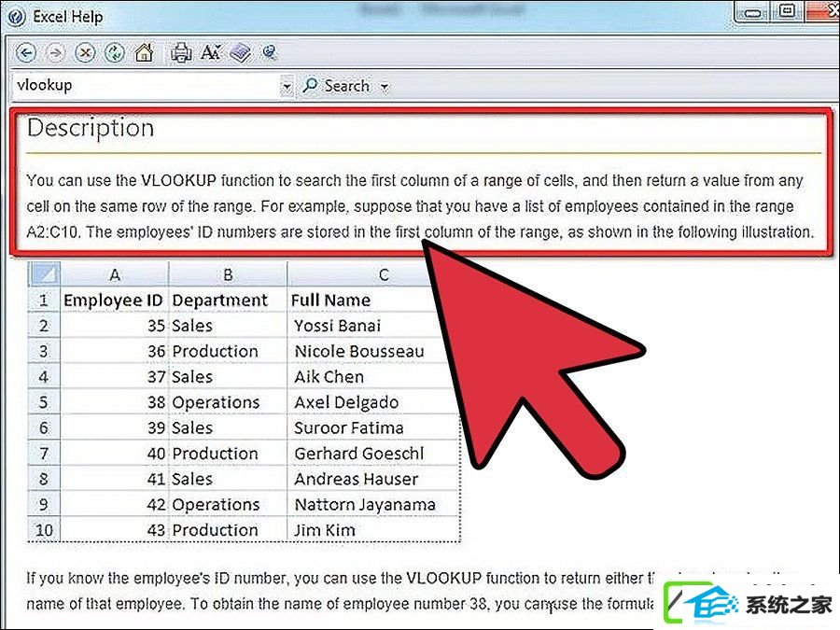This screenshot has height=630, width=840.
Task: Go to the Help Home icon
Action: coord(144,52)
